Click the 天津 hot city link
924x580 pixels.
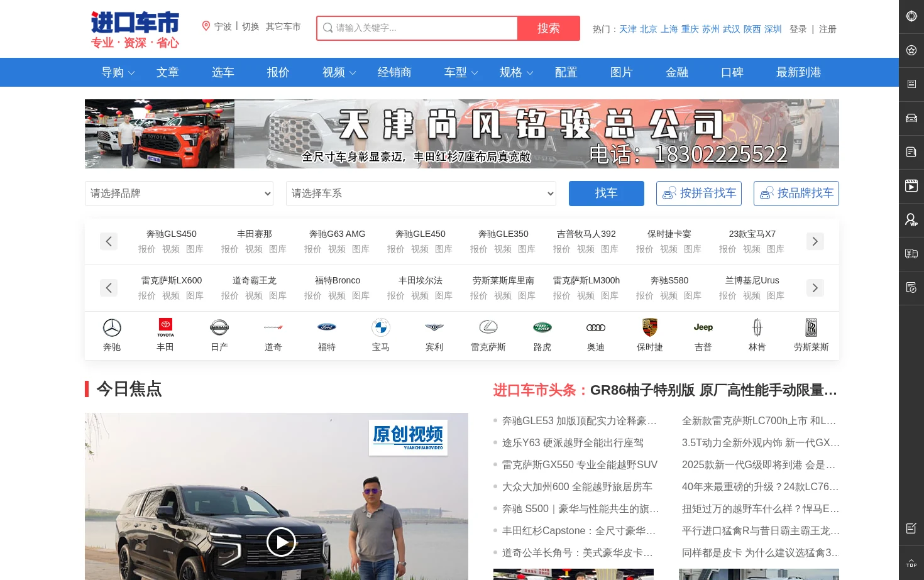point(628,29)
